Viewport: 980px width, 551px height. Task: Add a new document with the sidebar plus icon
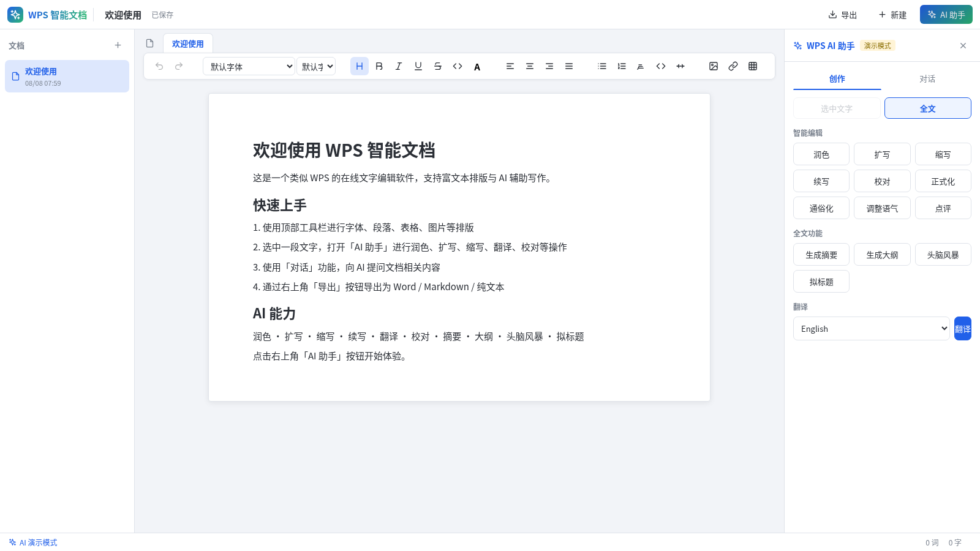(x=118, y=45)
